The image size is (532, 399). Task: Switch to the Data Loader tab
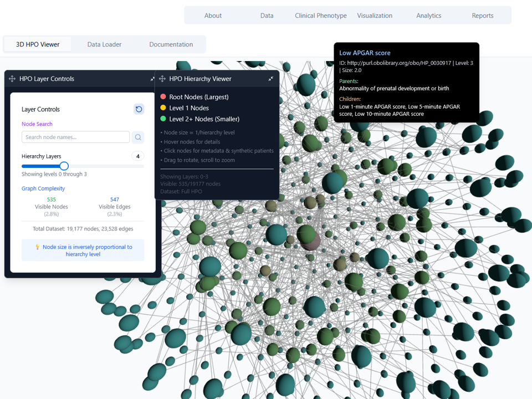tap(104, 44)
